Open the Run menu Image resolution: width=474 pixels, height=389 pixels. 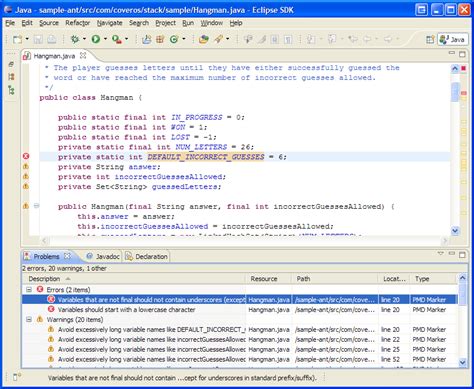coord(188,23)
